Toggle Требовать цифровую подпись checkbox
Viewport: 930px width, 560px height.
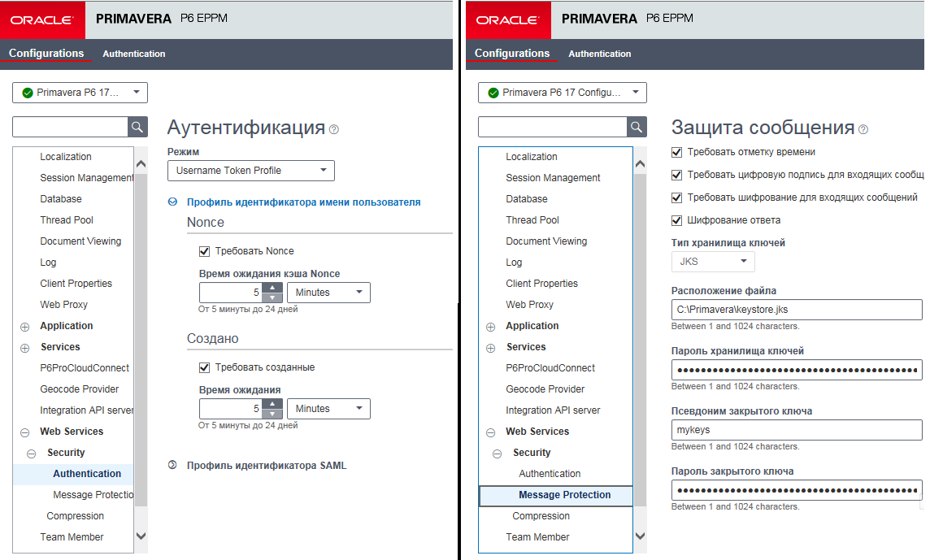(x=676, y=175)
